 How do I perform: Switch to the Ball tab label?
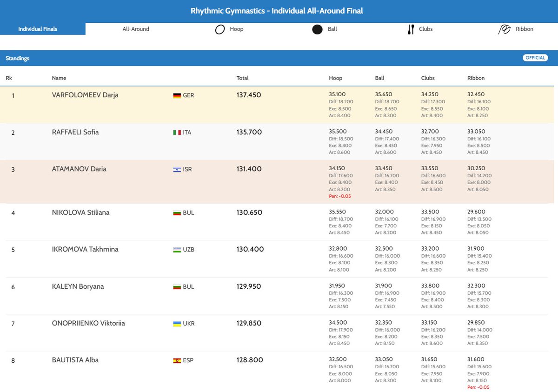click(x=332, y=29)
